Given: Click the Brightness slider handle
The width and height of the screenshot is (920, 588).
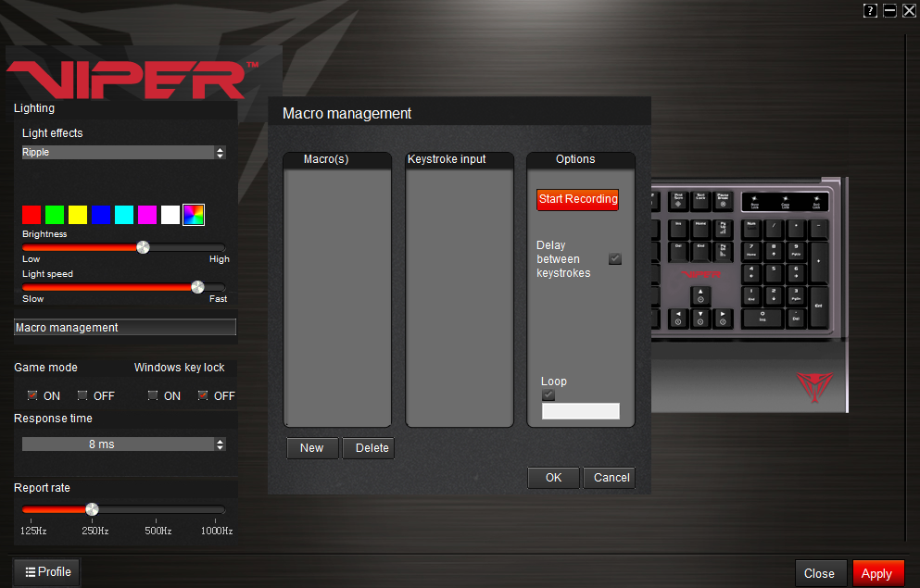Looking at the screenshot, I should tap(143, 247).
